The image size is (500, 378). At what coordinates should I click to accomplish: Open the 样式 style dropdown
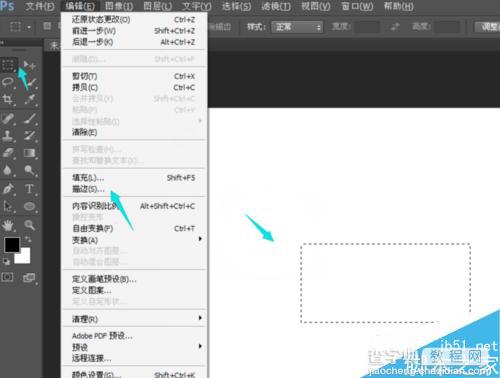coord(297,27)
